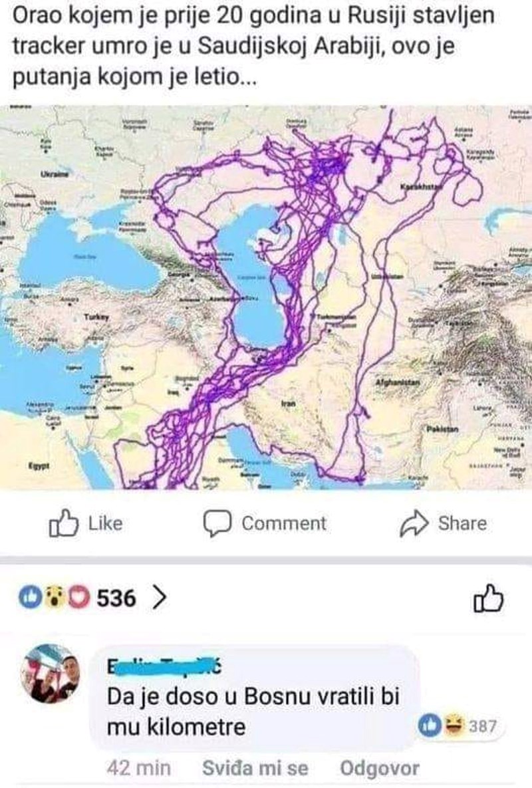Open the eagle flight path map image
The image size is (532, 788).
[x=266, y=297]
